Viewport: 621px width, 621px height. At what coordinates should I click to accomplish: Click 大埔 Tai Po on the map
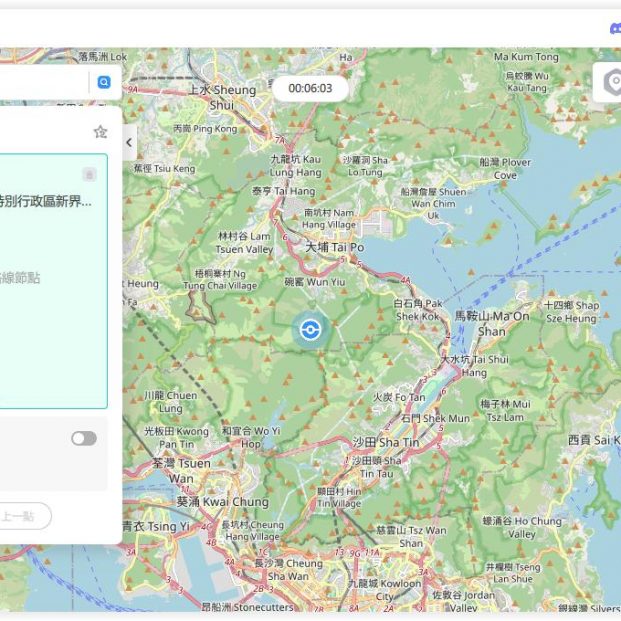click(334, 247)
